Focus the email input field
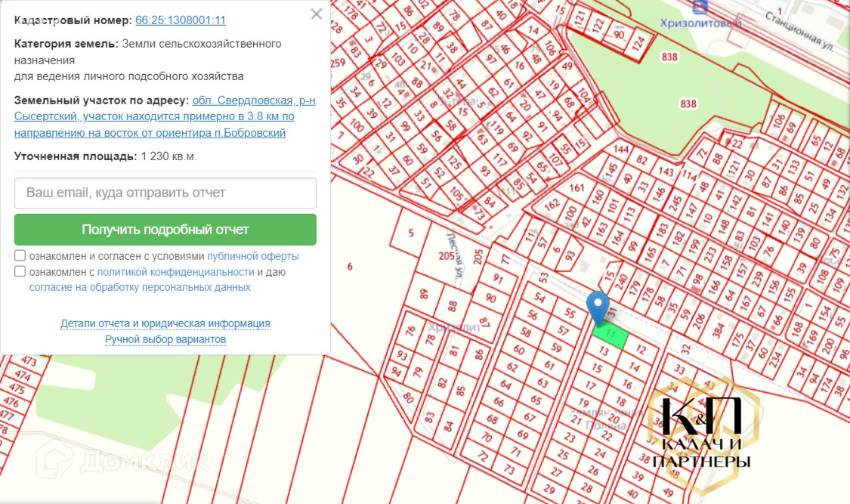 pos(165,193)
